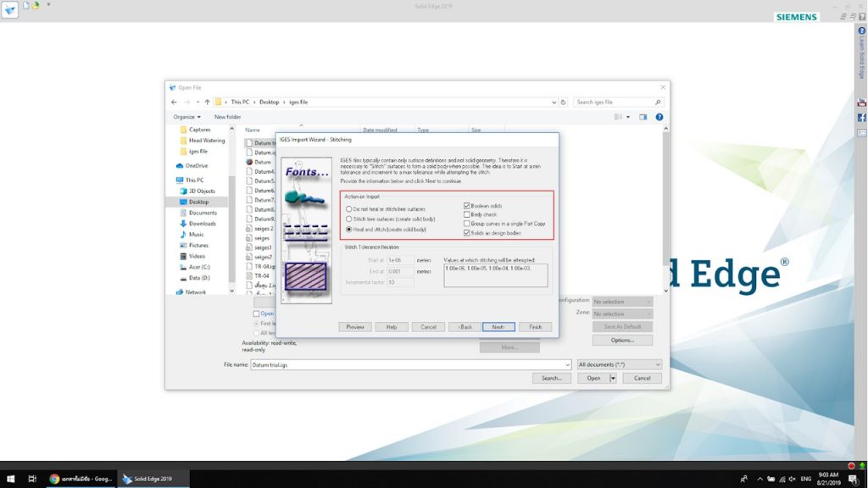
Task: Open the All documents file type dropdown
Action: coord(619,364)
